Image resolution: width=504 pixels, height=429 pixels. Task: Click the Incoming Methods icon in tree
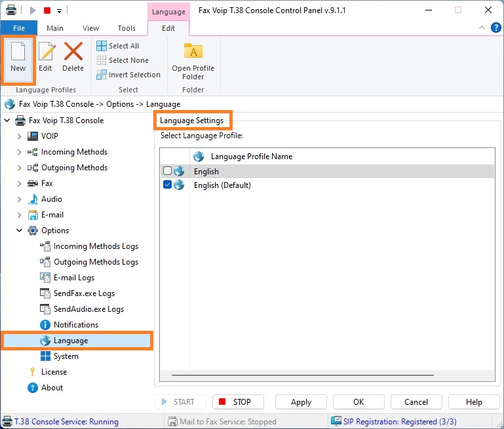click(33, 152)
